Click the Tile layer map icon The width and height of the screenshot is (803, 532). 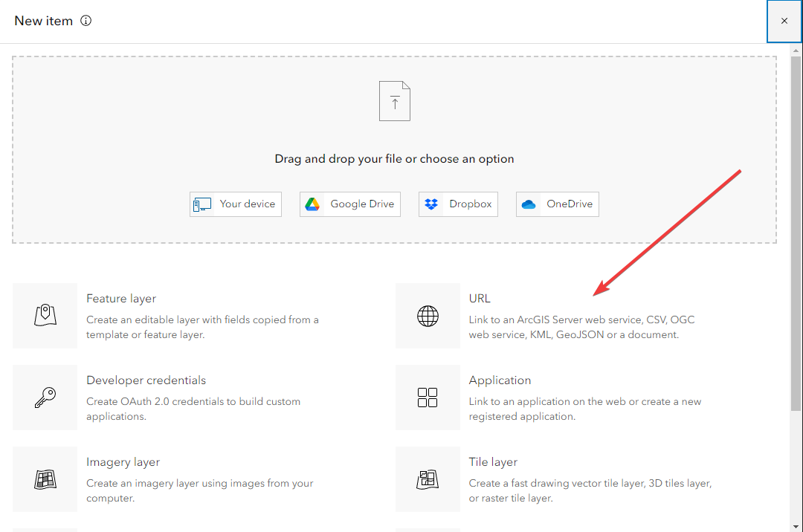(x=428, y=479)
